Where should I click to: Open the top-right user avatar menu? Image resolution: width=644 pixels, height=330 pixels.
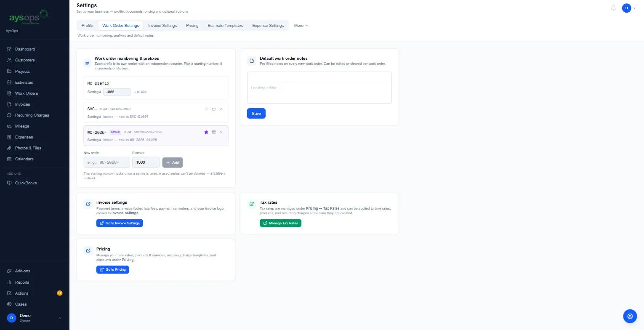tap(629, 8)
